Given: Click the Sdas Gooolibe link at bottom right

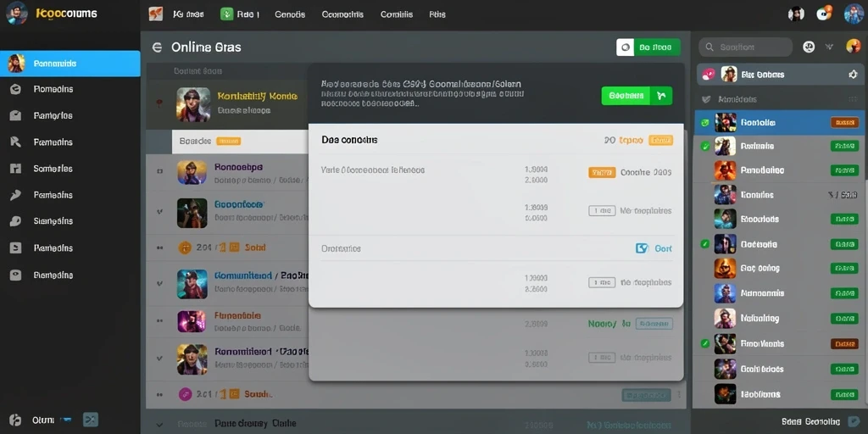Looking at the screenshot, I should click(x=810, y=422).
